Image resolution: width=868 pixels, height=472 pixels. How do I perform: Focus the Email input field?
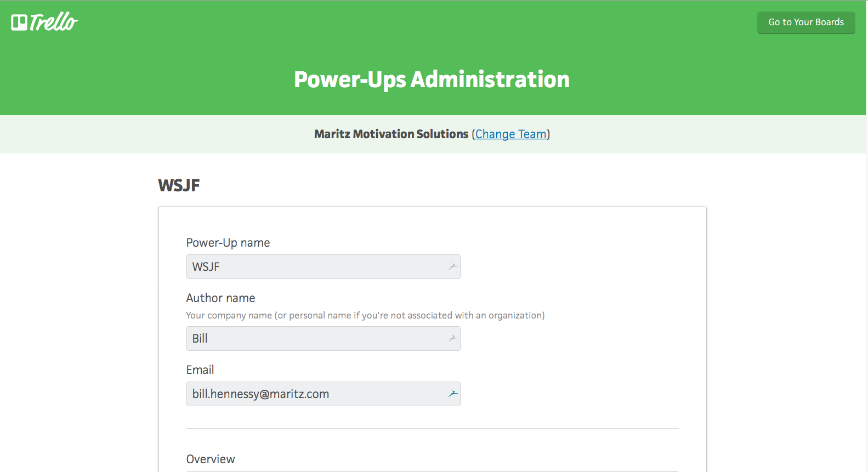323,394
